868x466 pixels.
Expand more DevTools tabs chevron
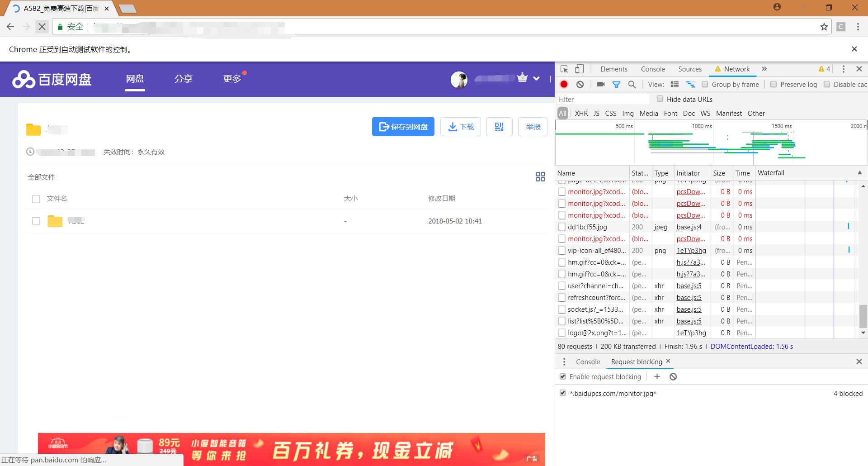pos(764,69)
